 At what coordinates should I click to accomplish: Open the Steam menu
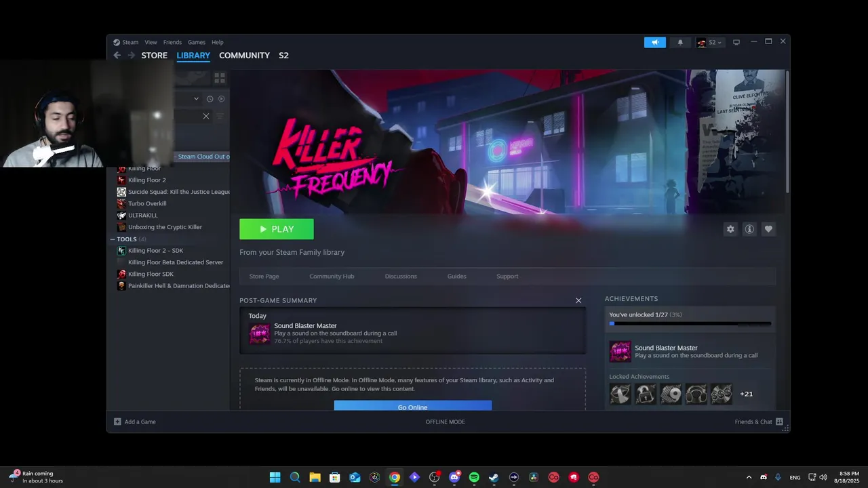pyautogui.click(x=130, y=42)
